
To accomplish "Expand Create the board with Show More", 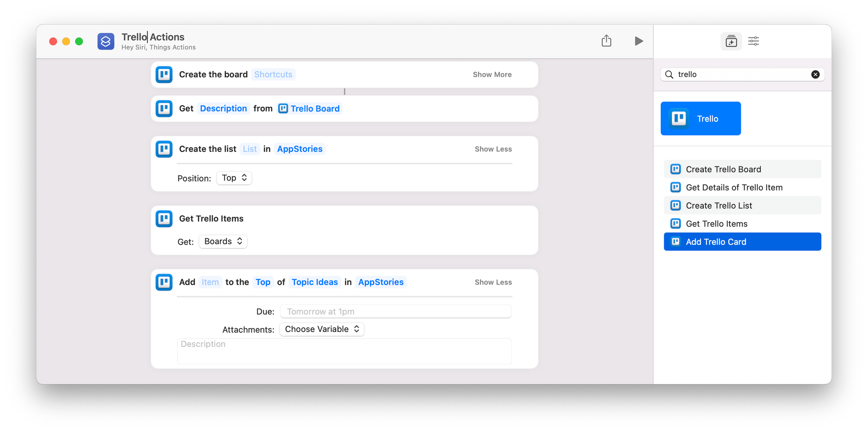I will (x=492, y=75).
